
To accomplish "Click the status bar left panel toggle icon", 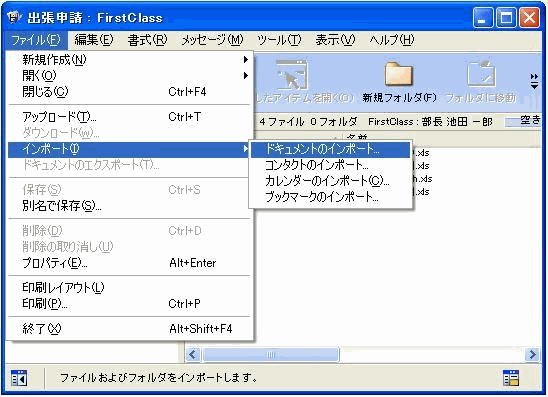I will tap(19, 378).
